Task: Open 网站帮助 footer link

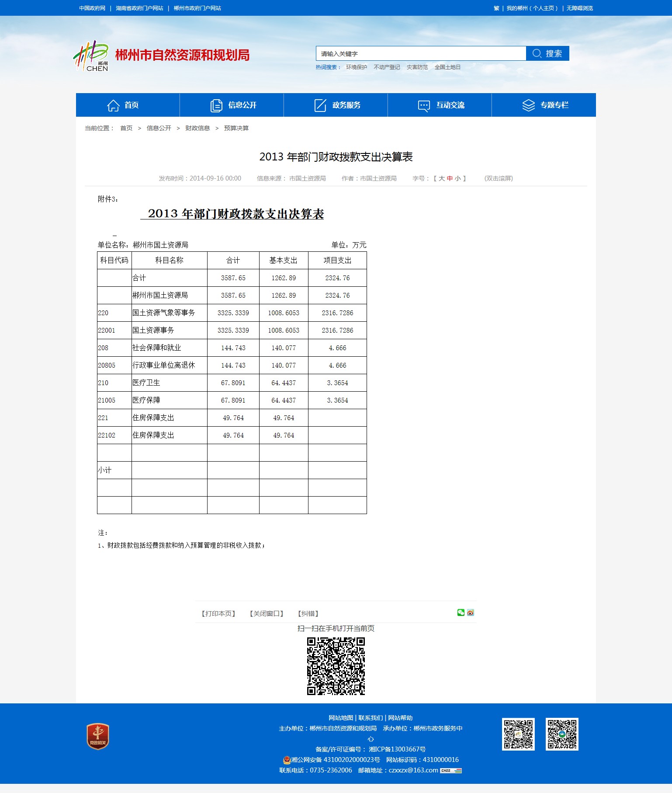Action: pos(400,718)
